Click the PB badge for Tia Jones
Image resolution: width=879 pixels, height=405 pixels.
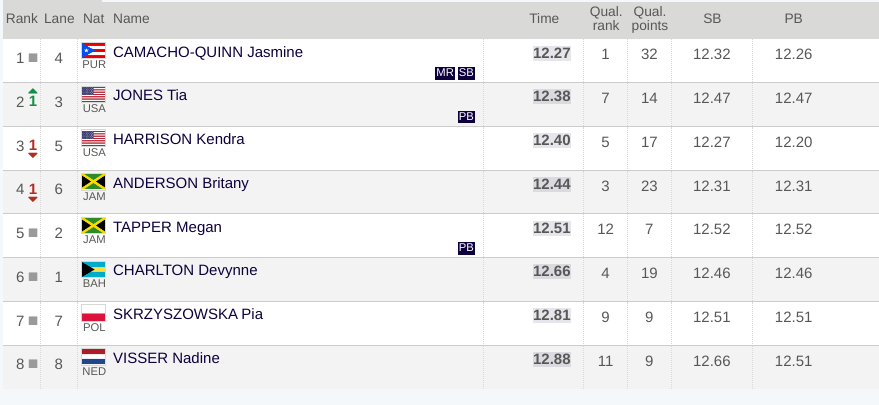(x=466, y=117)
